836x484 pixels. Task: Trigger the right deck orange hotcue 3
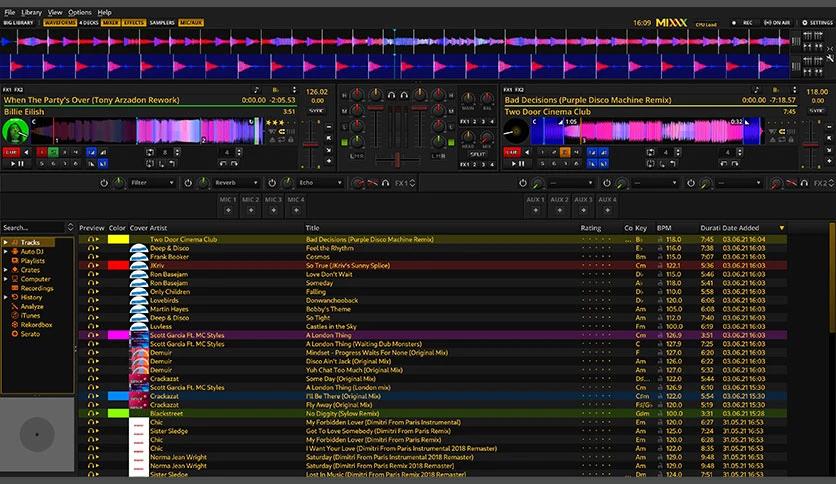[565, 152]
